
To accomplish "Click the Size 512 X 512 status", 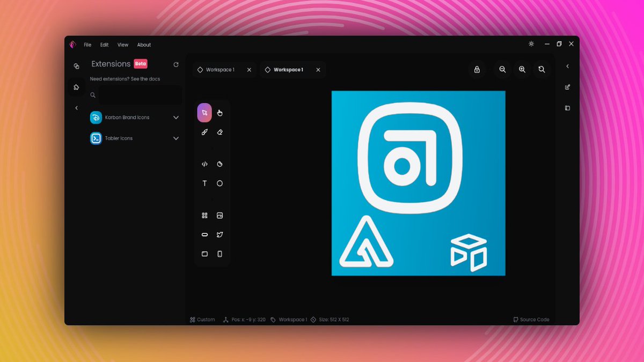I will pos(330,320).
